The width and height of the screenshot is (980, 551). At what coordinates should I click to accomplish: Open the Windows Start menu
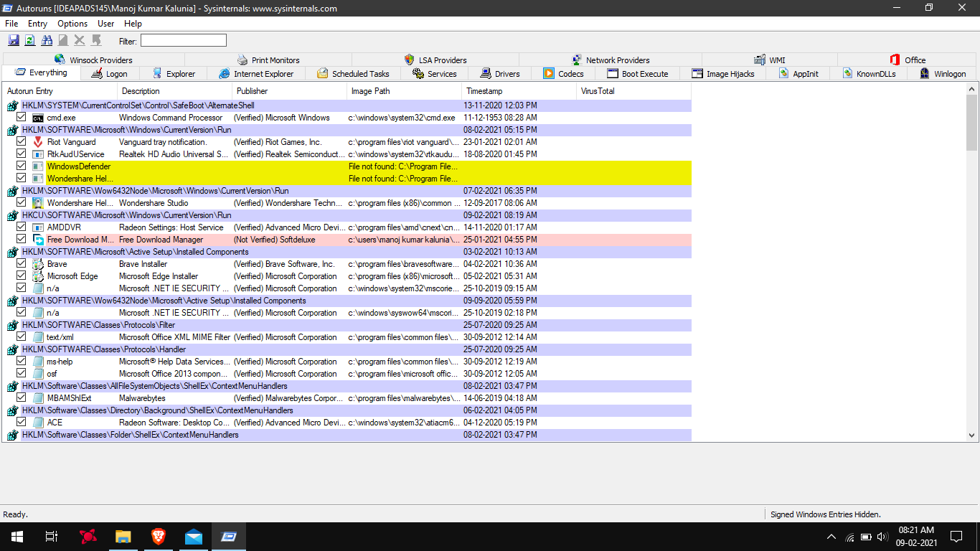[17, 537]
